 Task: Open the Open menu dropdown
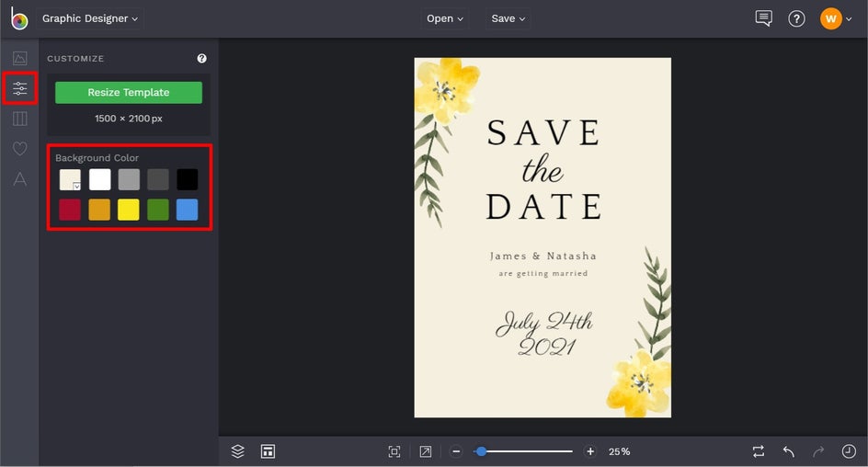[445, 18]
